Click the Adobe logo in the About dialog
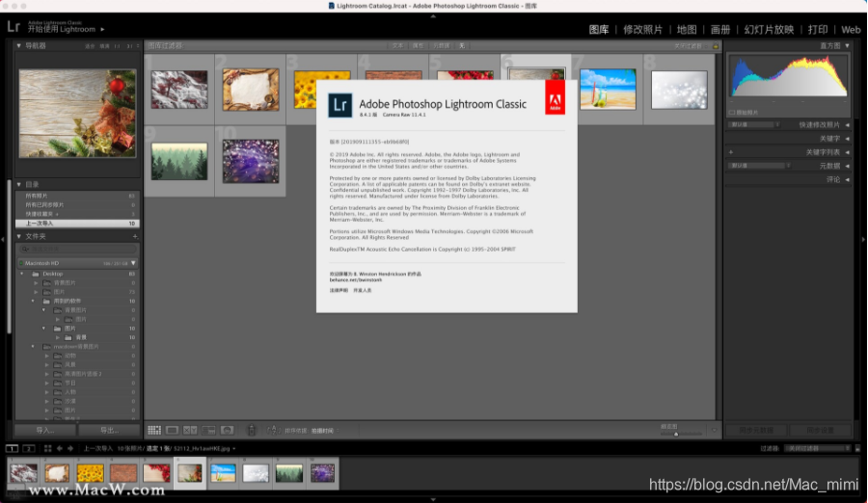The image size is (868, 503). [555, 97]
